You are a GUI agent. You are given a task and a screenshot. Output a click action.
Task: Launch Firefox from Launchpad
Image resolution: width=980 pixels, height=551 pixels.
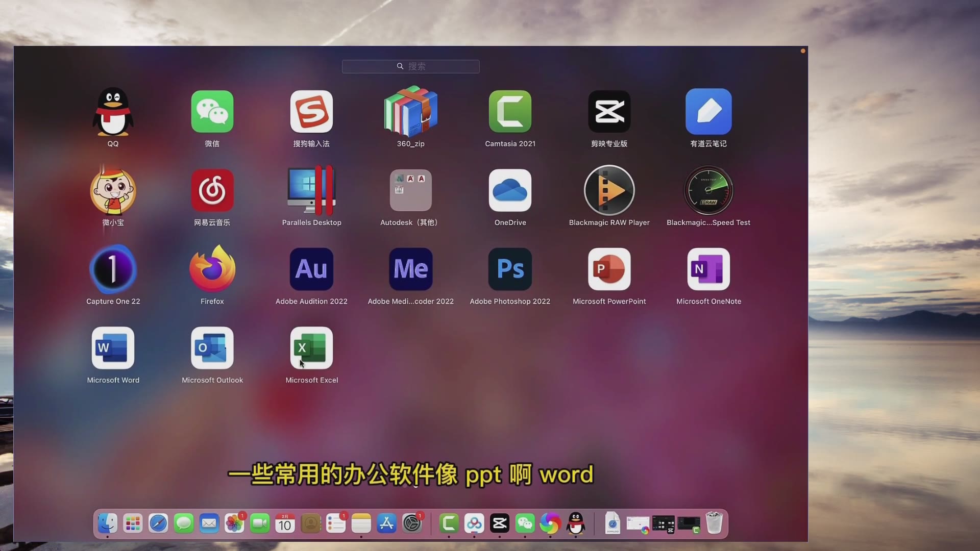(212, 269)
